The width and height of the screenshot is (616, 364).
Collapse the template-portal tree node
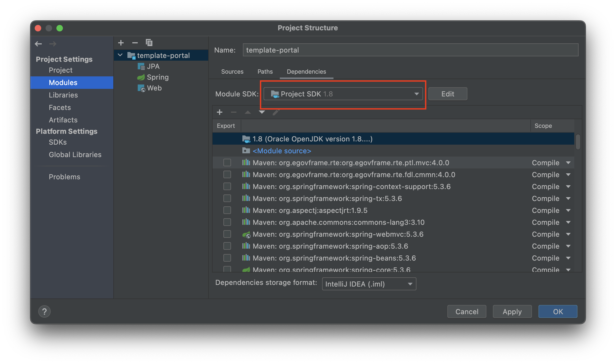pos(120,55)
